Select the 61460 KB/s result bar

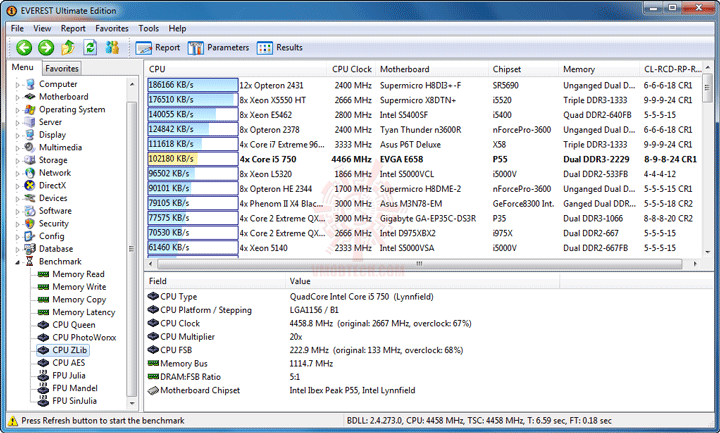[x=192, y=247]
